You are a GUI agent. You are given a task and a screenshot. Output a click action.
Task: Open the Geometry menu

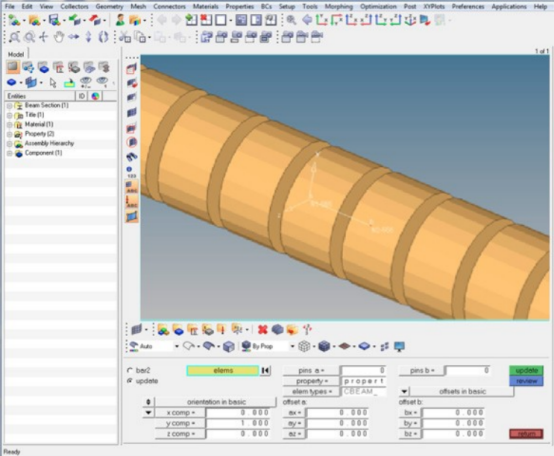click(109, 6)
